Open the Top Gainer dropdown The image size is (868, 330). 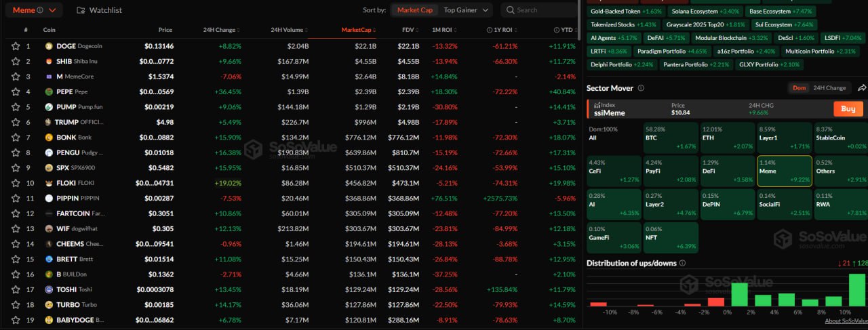coord(466,10)
